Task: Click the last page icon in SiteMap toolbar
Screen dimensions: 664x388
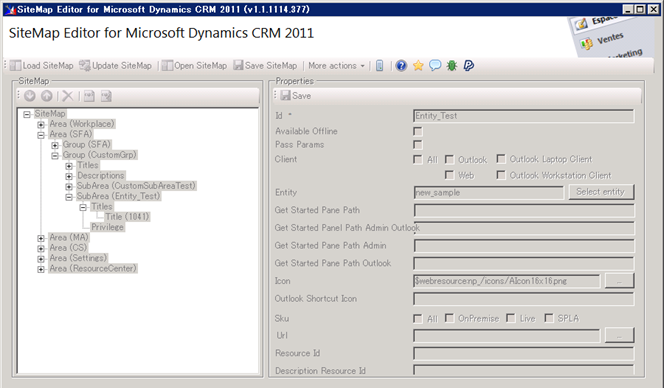Action: click(x=106, y=96)
